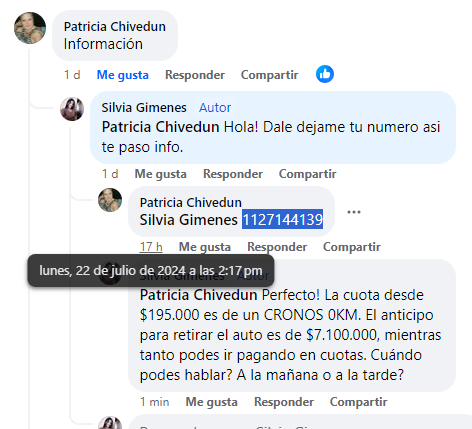Toggle Me gusta on Patricia's Información comment
This screenshot has width=472, height=429.
point(123,75)
